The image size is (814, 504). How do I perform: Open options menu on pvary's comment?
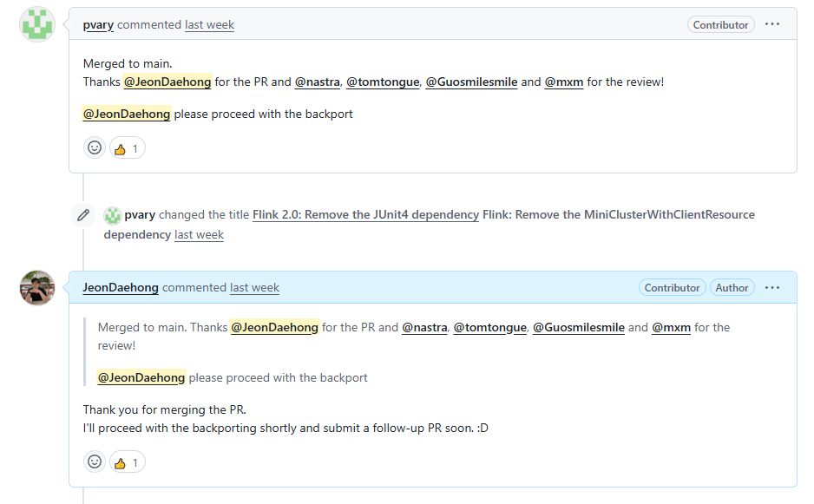tap(772, 24)
